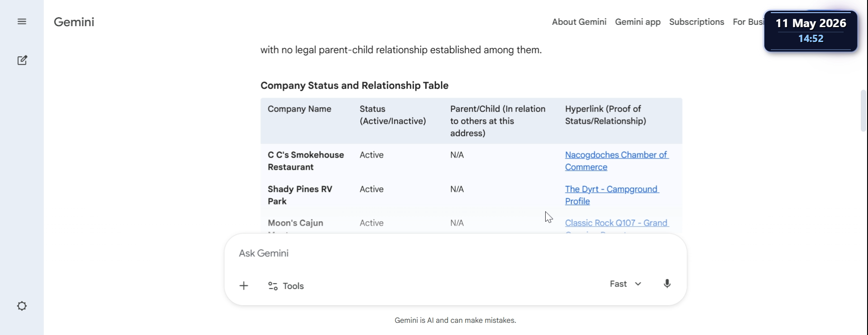Focus the Ask Gemini prompt field

[455, 253]
